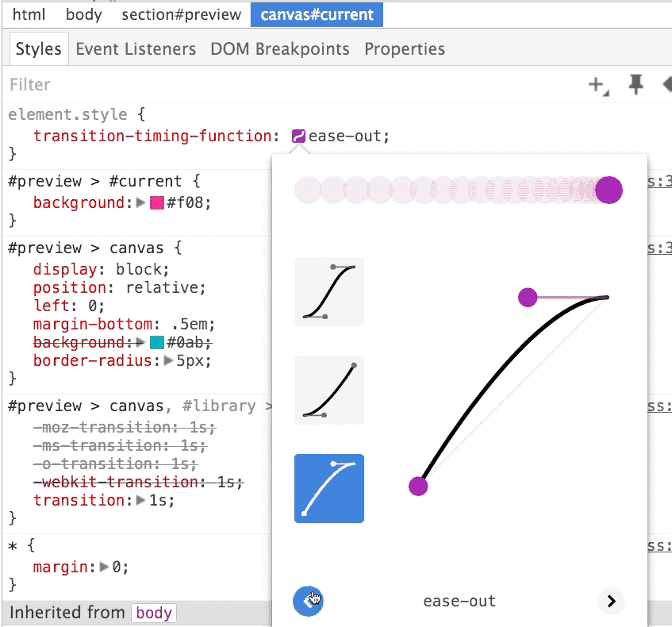Click the New Style Rule plus icon
Screen dimensions: 672x627
point(598,86)
